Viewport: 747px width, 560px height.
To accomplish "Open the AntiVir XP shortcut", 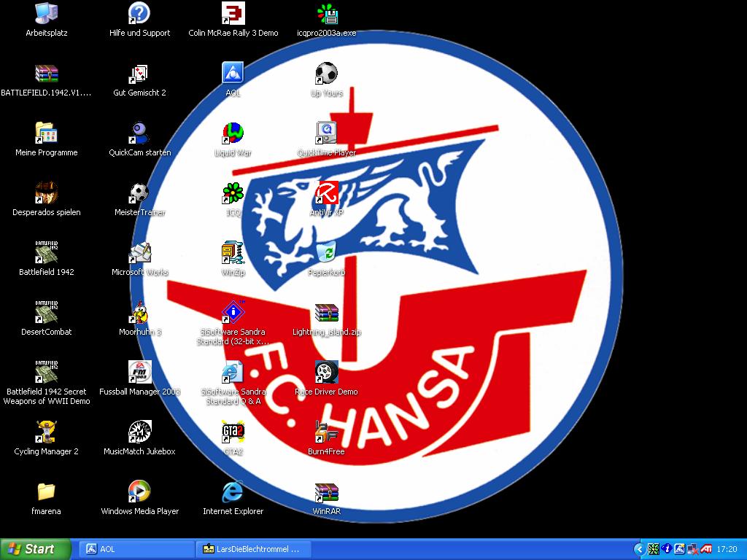I will pyautogui.click(x=326, y=193).
